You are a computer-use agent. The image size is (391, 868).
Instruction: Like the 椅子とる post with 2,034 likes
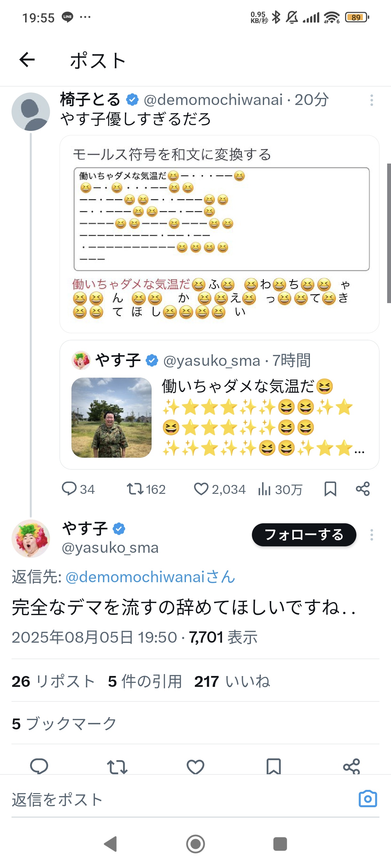pyautogui.click(x=220, y=489)
